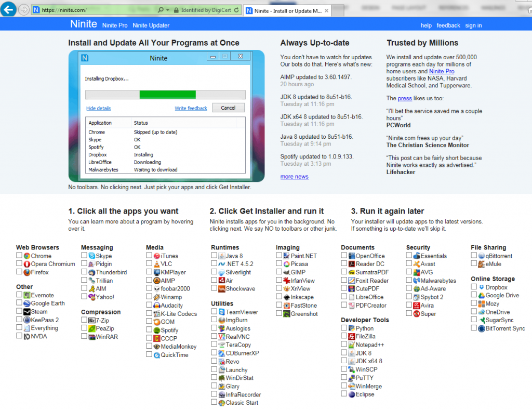This screenshot has height=410, width=532.
Task: Click the TeamViewer app icon
Action: (x=222, y=312)
